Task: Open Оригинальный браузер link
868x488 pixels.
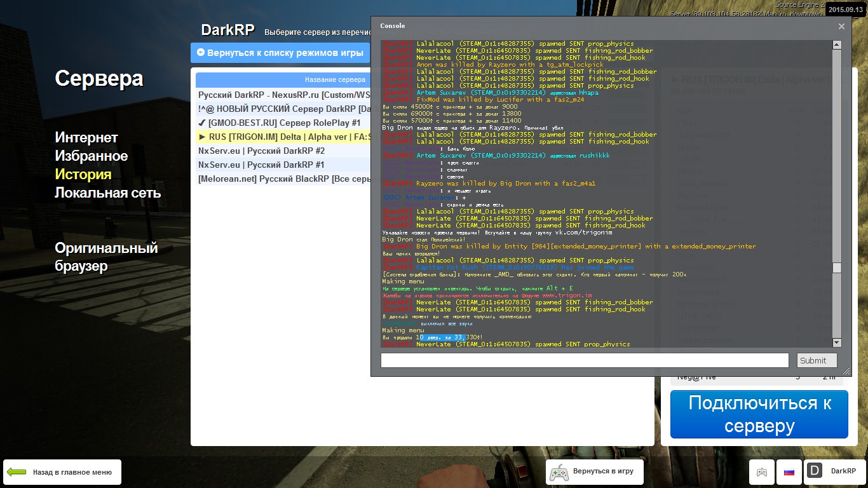Action: 105,257
